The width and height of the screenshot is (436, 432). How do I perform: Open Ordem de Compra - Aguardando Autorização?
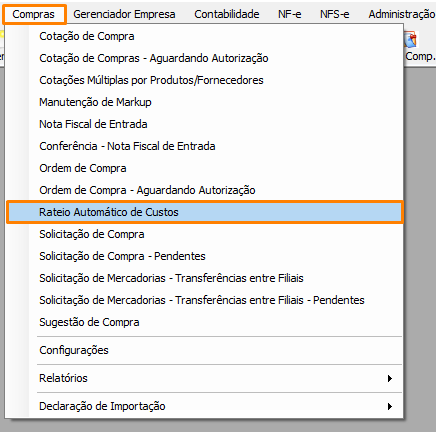pos(205,190)
